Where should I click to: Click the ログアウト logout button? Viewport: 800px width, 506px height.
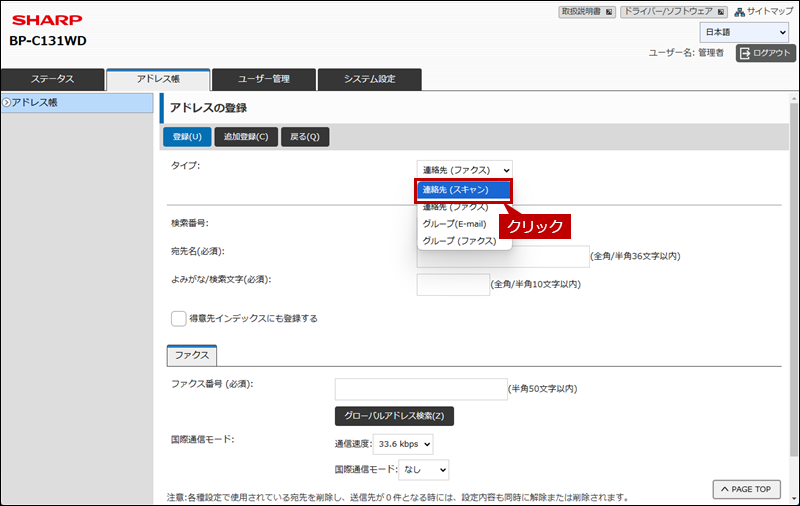point(765,53)
